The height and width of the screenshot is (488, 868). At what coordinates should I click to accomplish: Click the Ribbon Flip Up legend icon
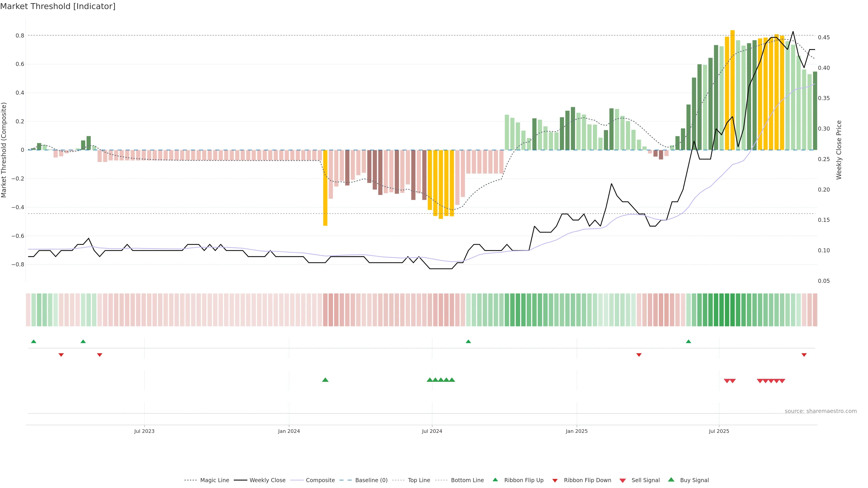pyautogui.click(x=495, y=480)
